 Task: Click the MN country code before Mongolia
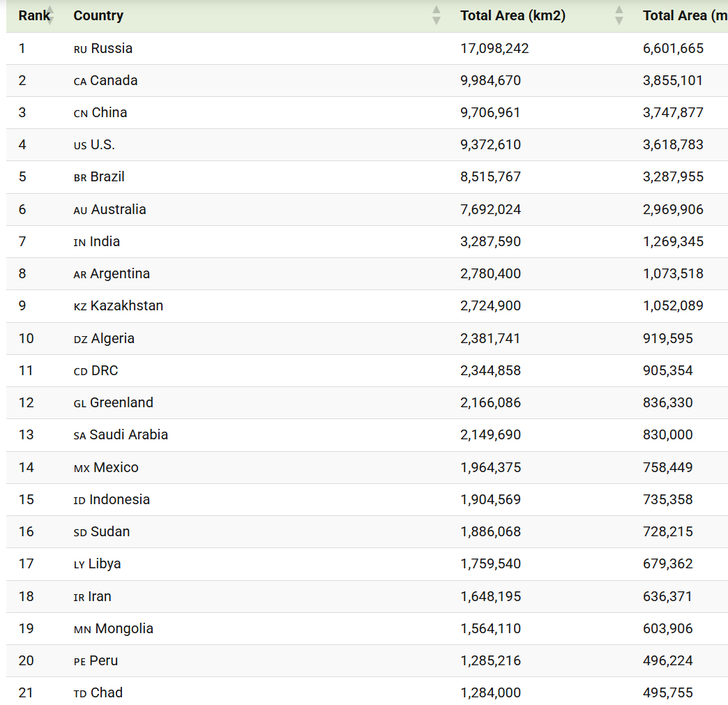[x=82, y=630]
